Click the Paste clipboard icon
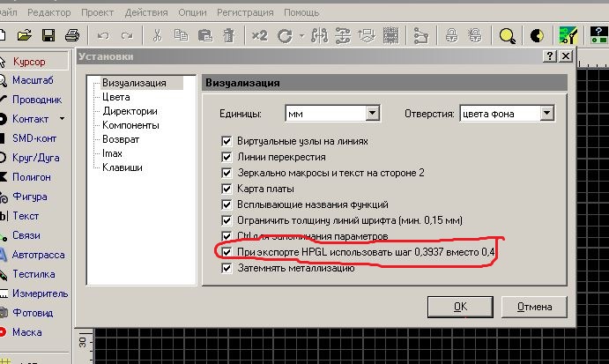The image size is (609, 364). [205, 36]
